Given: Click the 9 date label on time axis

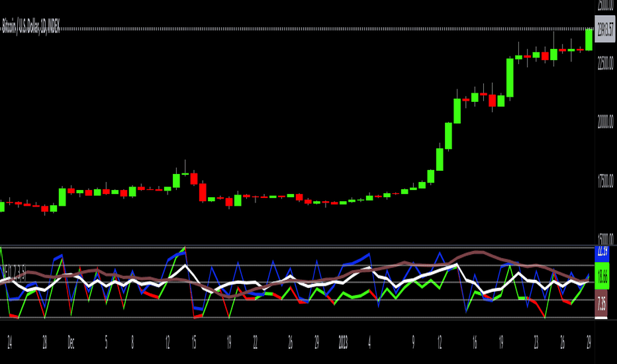Looking at the screenshot, I should (413, 343).
